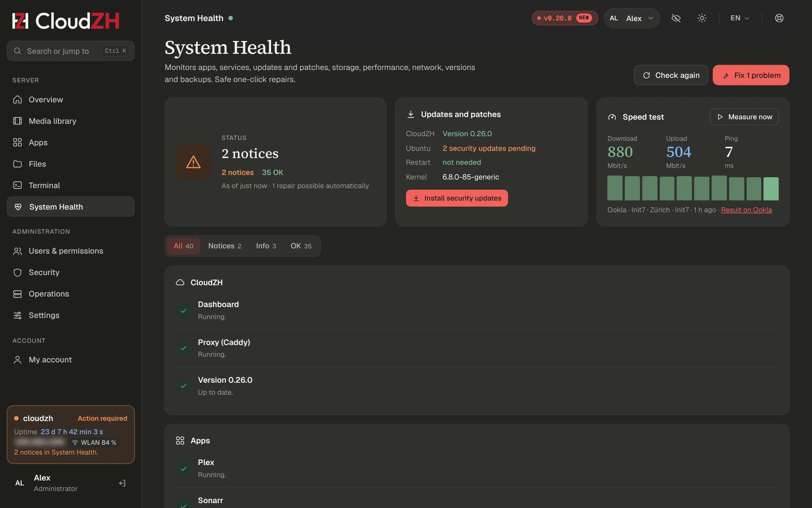This screenshot has width=812, height=508.
Task: Open Files section
Action: (71, 164)
